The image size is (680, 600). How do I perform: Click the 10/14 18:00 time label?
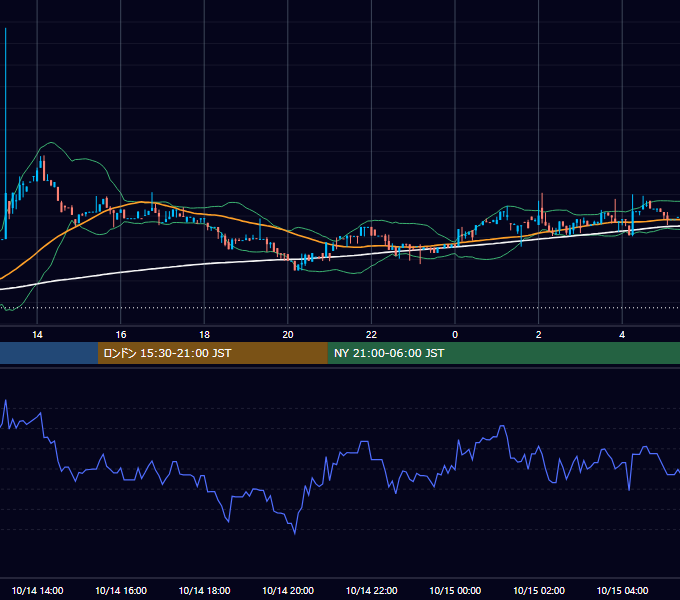204,590
